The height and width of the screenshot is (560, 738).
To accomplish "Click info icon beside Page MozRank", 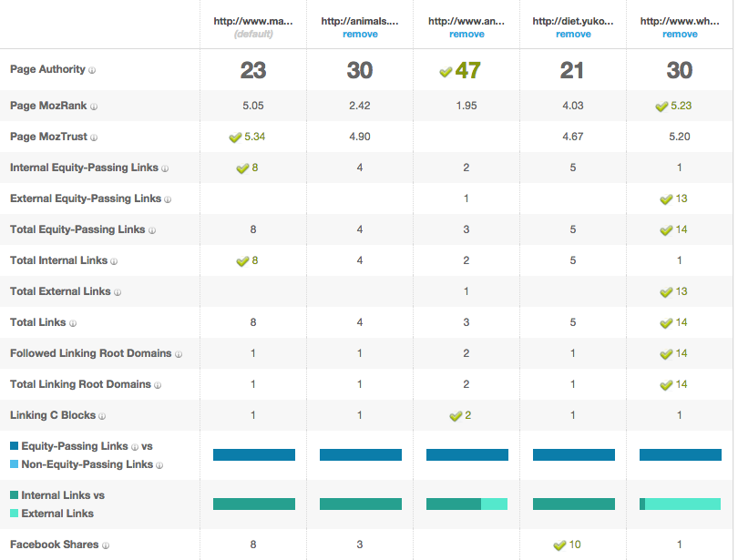I will click(95, 107).
